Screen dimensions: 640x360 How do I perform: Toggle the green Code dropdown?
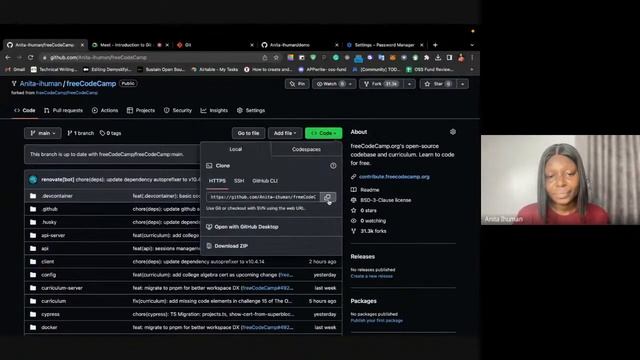[x=323, y=133]
